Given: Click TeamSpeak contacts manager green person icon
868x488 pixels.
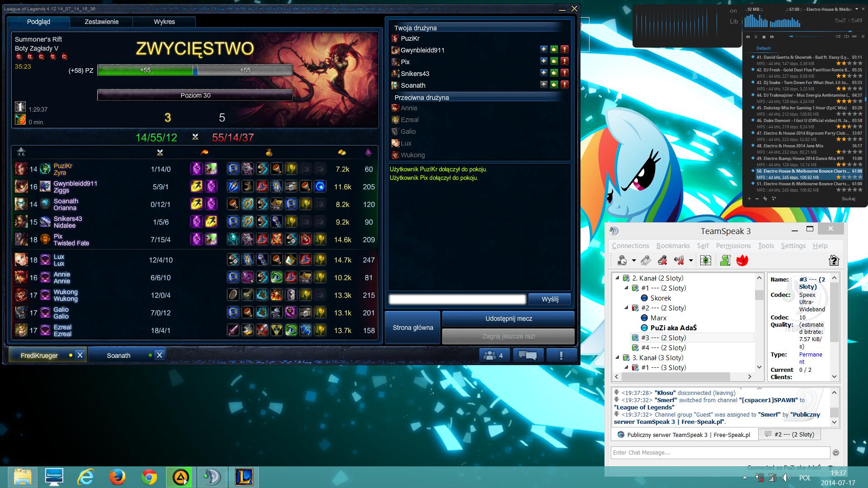Looking at the screenshot, I should [725, 260].
